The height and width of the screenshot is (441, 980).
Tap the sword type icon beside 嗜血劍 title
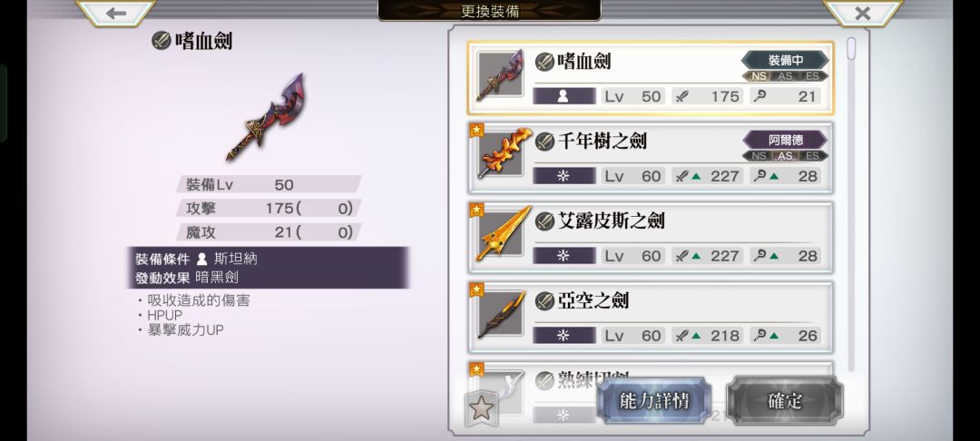[x=162, y=41]
